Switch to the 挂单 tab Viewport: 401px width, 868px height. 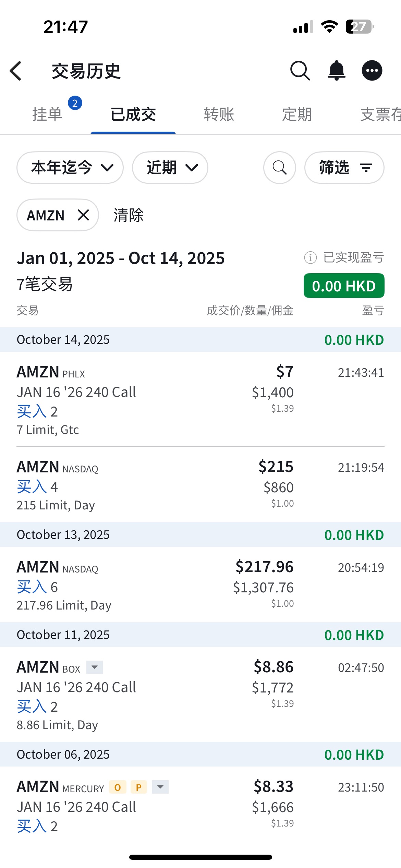47,114
